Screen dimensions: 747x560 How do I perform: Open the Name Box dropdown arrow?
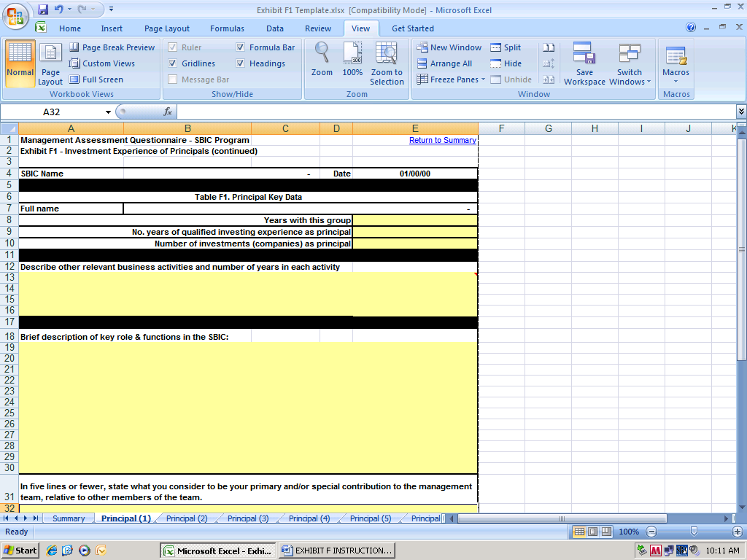[108, 112]
